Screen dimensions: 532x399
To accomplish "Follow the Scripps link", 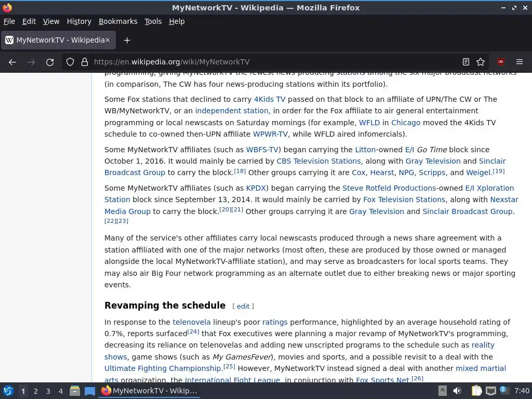I will coord(432,172).
